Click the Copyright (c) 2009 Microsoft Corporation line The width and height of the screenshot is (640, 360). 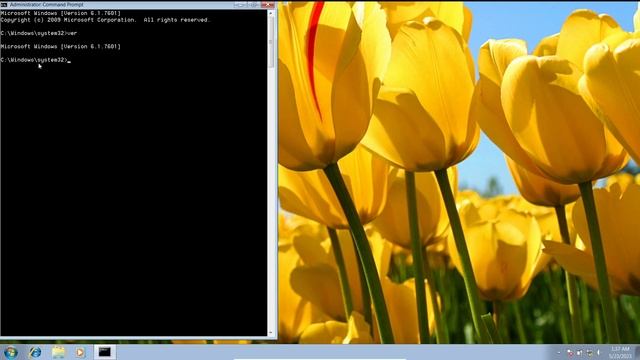[105, 20]
